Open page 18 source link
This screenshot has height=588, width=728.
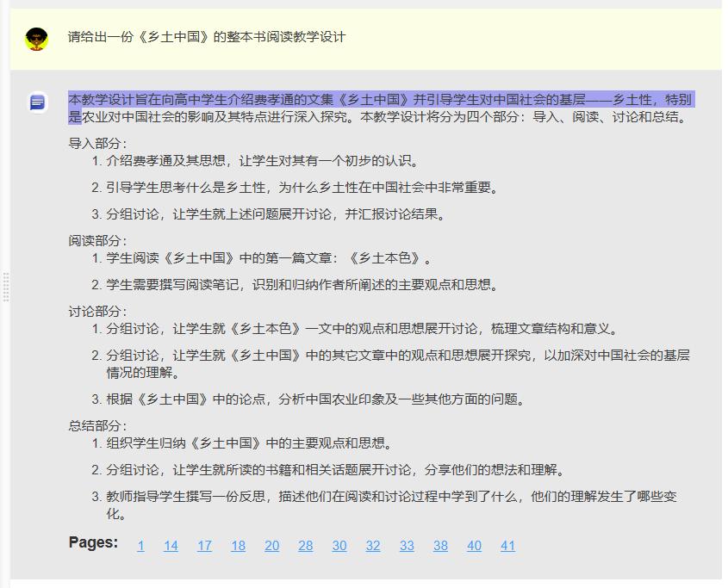238,546
